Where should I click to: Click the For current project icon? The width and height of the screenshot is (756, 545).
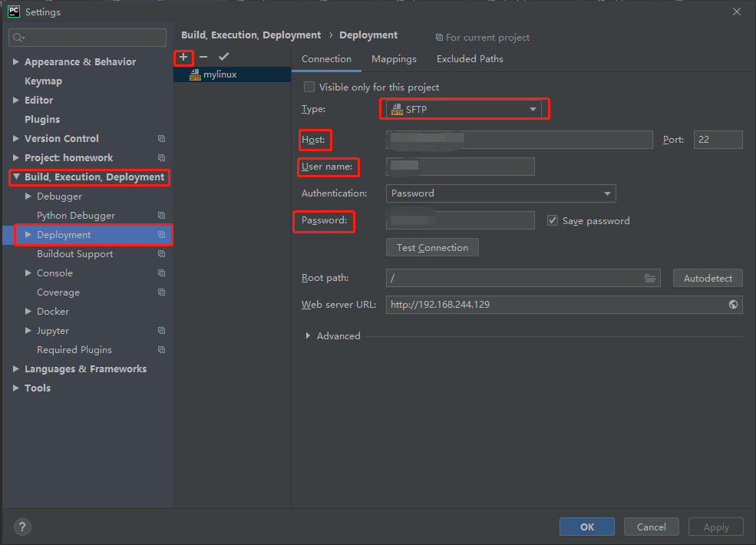pos(439,38)
